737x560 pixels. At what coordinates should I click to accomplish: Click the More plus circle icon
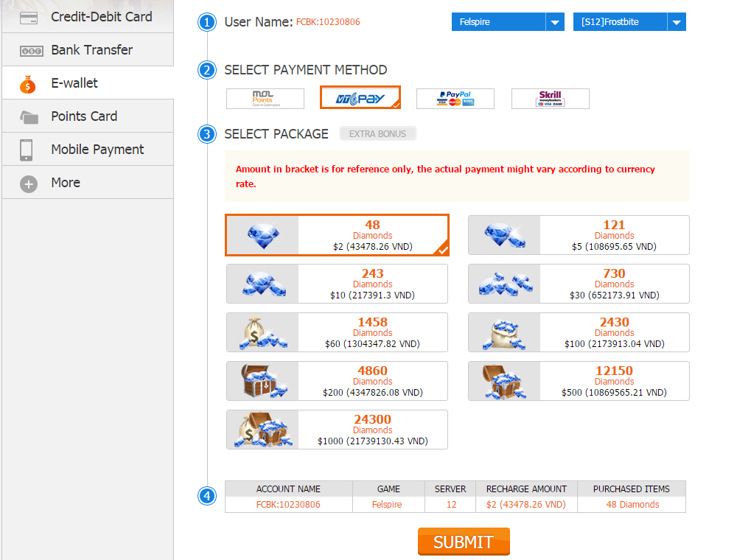[29, 183]
